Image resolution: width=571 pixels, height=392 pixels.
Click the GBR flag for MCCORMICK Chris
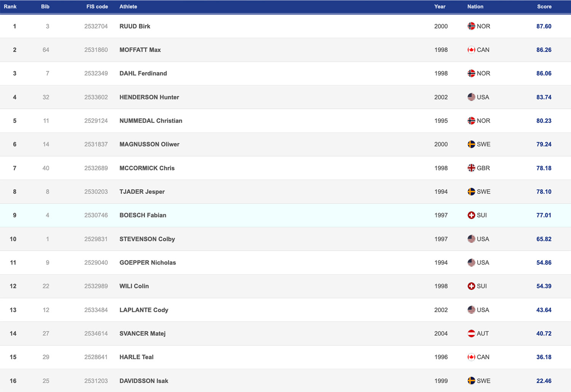coord(471,168)
